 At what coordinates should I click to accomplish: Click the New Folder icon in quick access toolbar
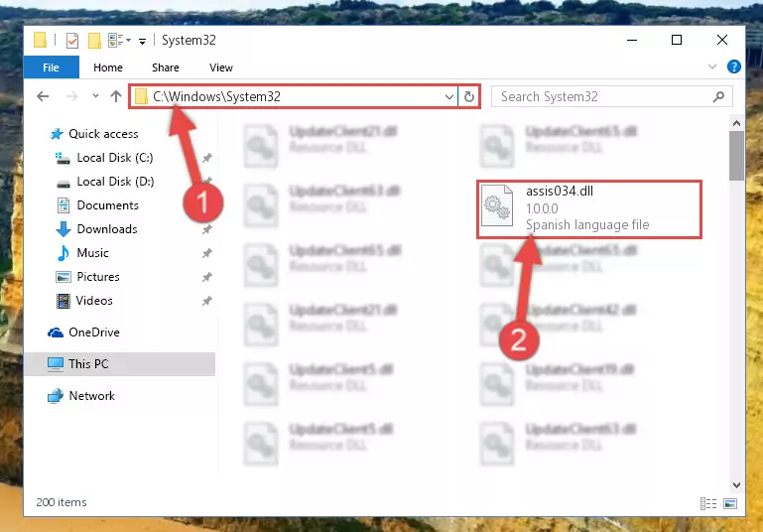coord(94,41)
